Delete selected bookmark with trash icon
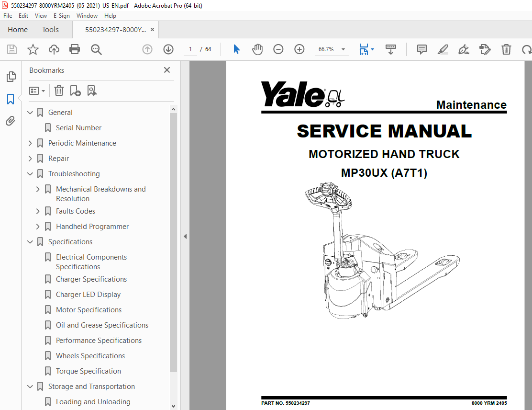Image resolution: width=532 pixels, height=410 pixels. coord(59,91)
